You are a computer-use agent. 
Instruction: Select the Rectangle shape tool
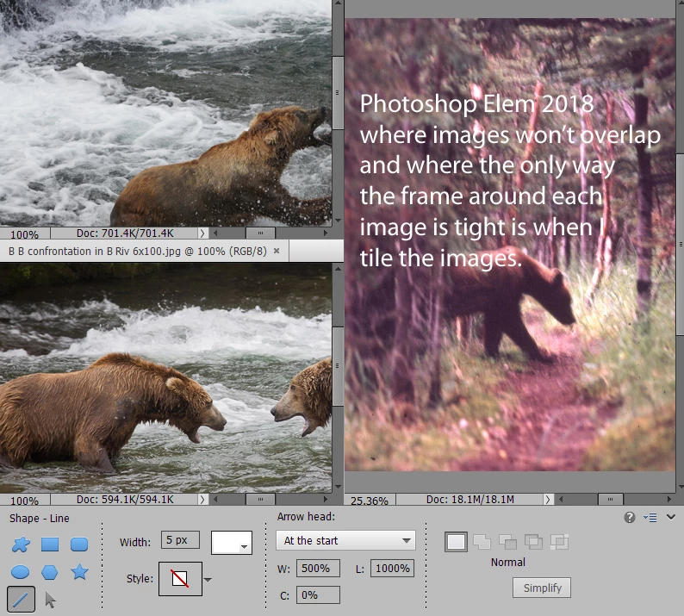tap(50, 544)
